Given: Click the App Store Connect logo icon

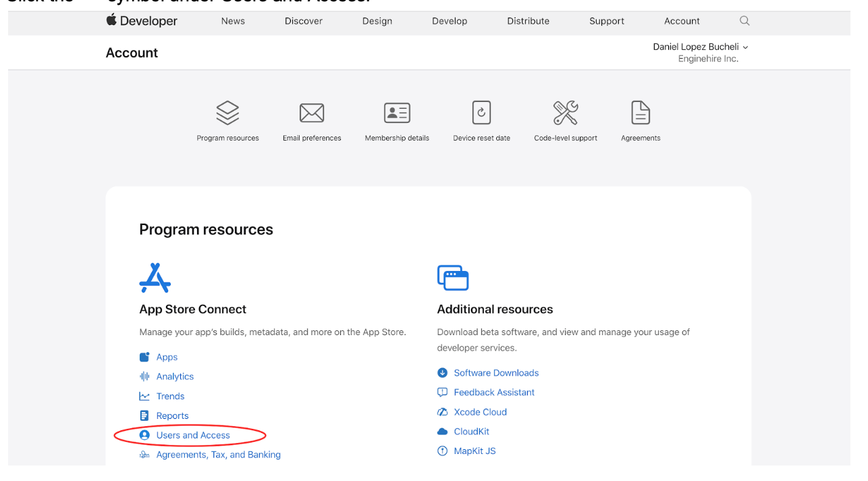Looking at the screenshot, I should pos(155,278).
